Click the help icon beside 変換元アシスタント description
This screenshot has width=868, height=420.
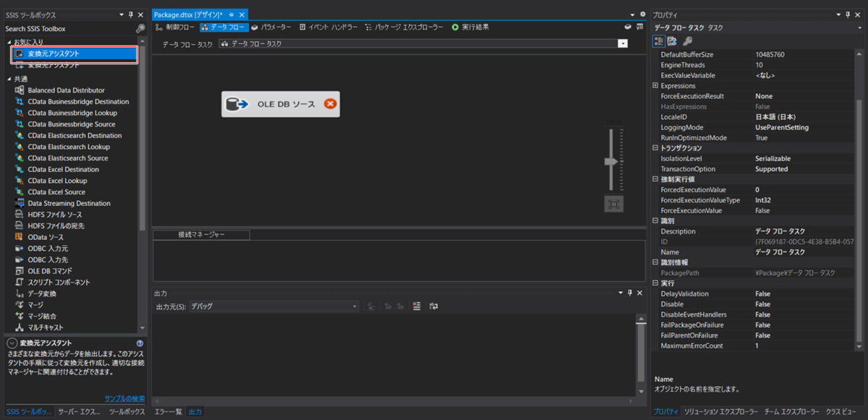140,343
